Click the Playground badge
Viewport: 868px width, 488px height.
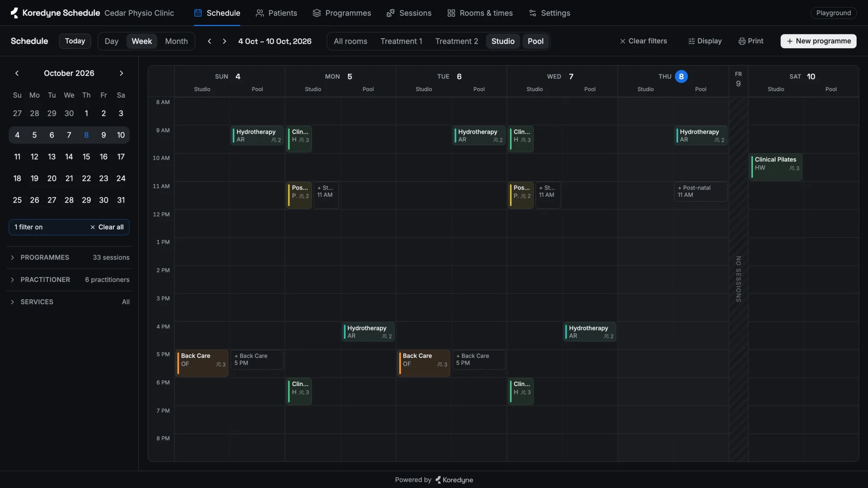pyautogui.click(x=834, y=13)
